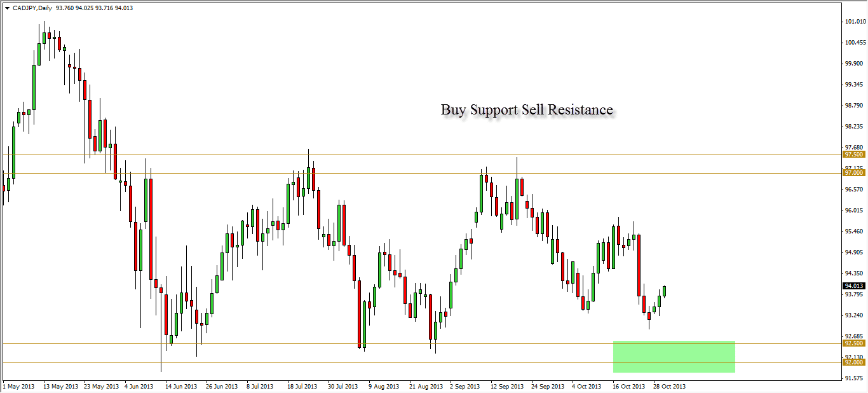The image size is (868, 393).
Task: Click 98.235 on the price axis
Action: pyautogui.click(x=854, y=127)
